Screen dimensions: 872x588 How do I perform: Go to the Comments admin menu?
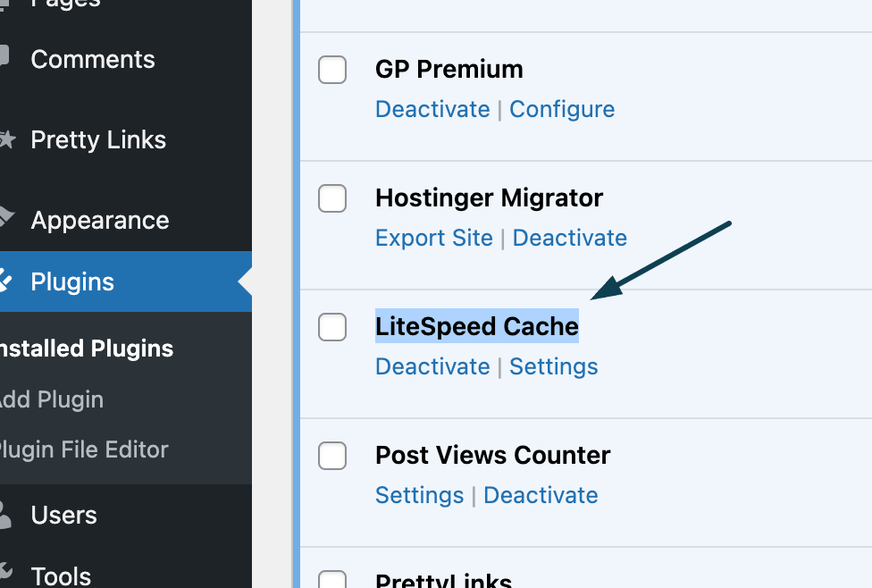[93, 60]
